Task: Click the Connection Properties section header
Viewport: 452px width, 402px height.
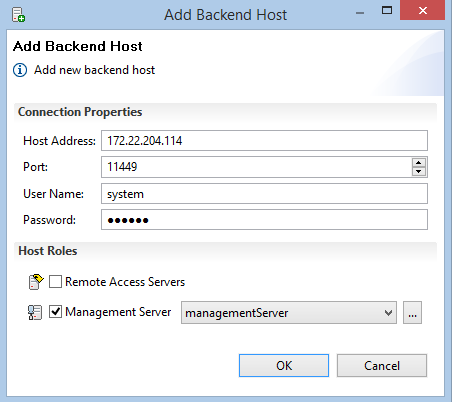Action: point(80,112)
